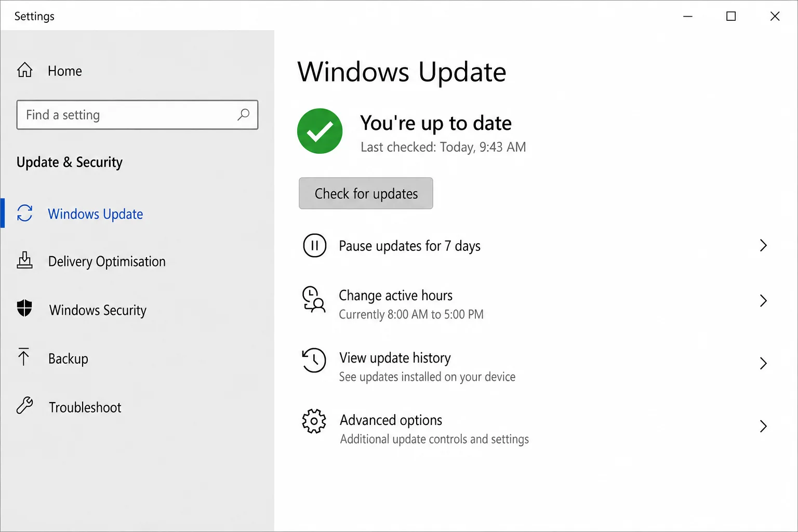798x532 pixels.
Task: Click the Delivery Optimisation download icon
Action: tap(24, 260)
